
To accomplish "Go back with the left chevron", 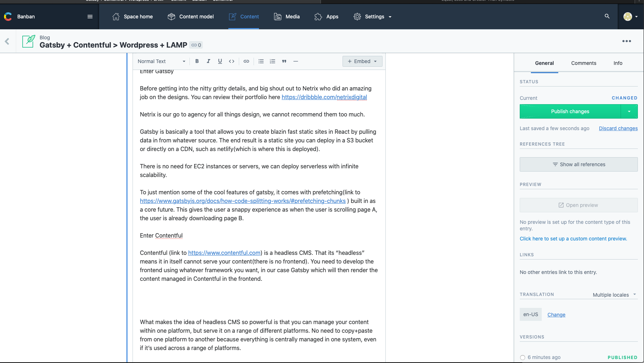I will 7,41.
